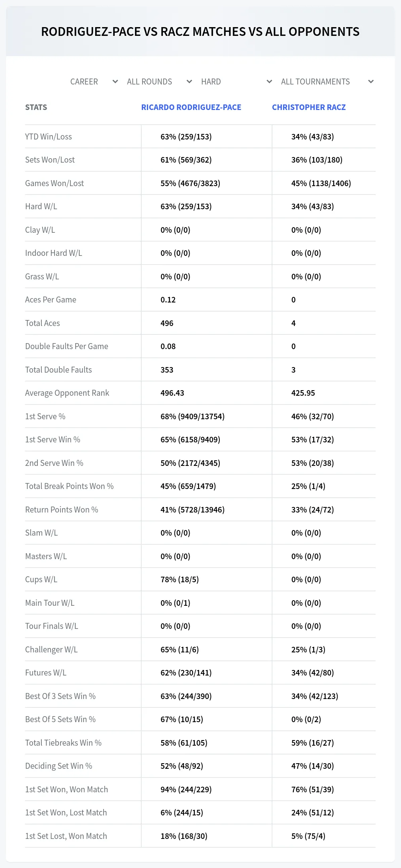Screen dimensions: 401x868
Task: Click the chevron arrow beside ALL ROUNDS
Action: (189, 82)
